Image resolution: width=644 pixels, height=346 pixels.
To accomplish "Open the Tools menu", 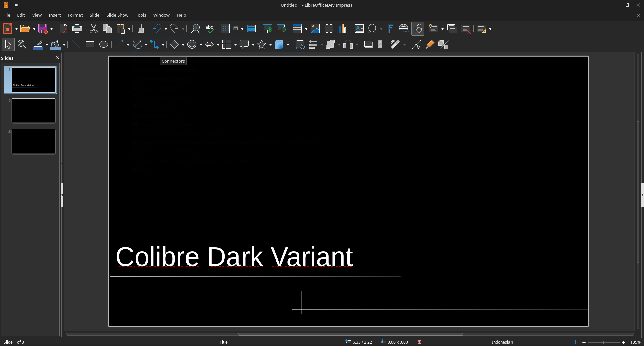I will point(141,15).
